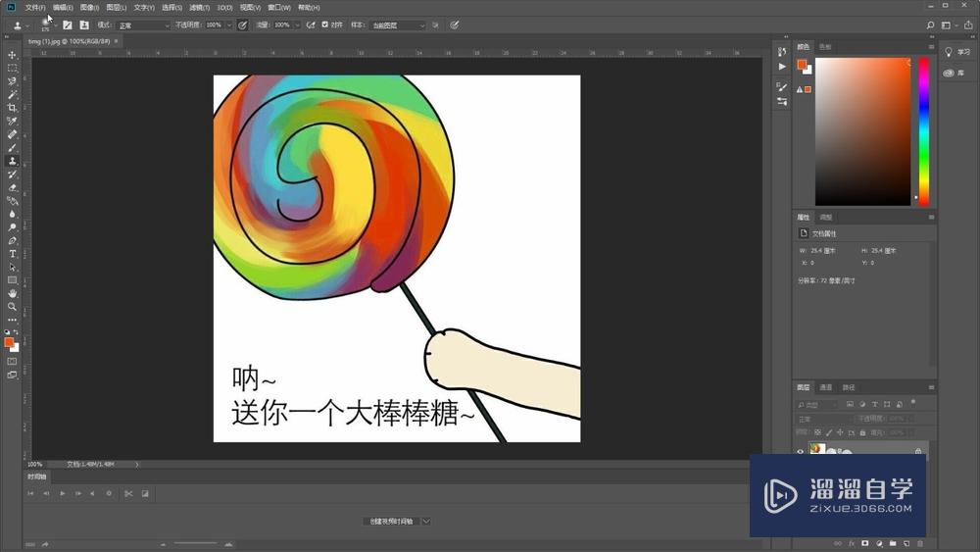Select the Healing Brush tool
Screen dimensions: 980x552
click(12, 134)
